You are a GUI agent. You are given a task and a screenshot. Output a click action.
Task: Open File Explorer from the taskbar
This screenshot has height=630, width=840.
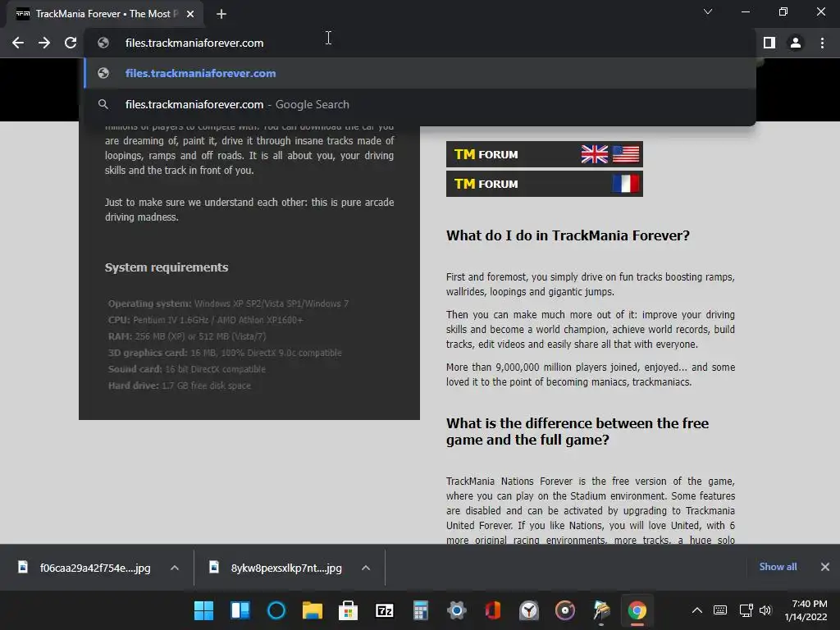[313, 610]
